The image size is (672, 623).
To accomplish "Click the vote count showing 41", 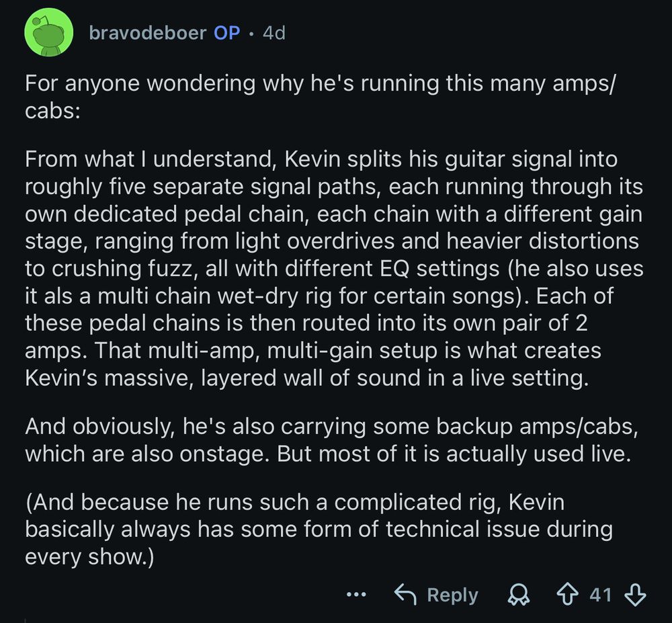I will pyautogui.click(x=600, y=595).
